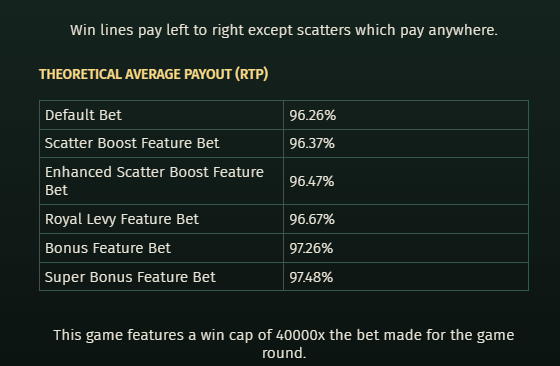Select the 97.26% payout value
560x366 pixels.
tap(311, 248)
